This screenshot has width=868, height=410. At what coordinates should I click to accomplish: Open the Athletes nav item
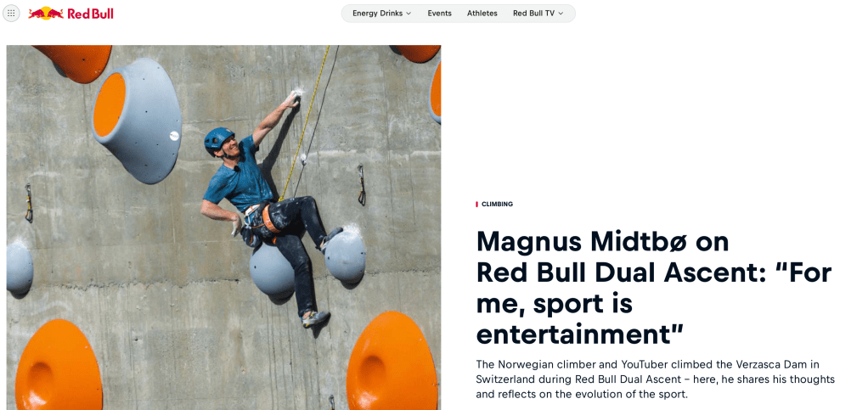pos(482,14)
